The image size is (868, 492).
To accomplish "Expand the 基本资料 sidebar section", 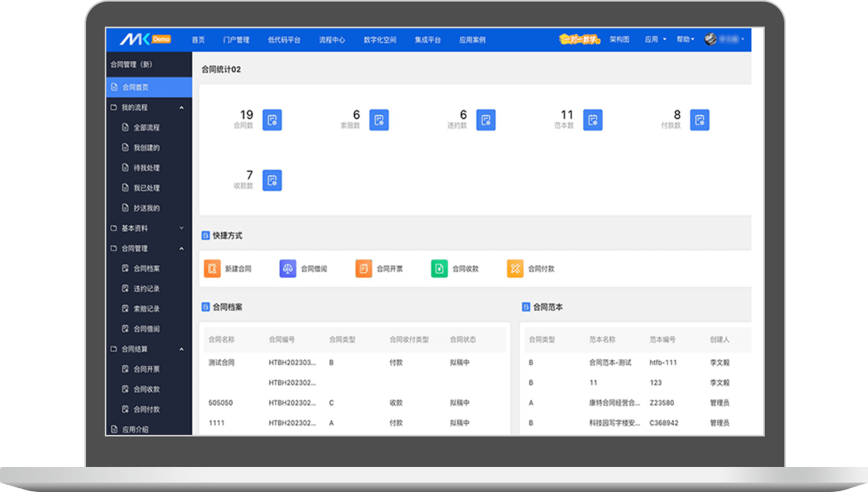I will 181,228.
